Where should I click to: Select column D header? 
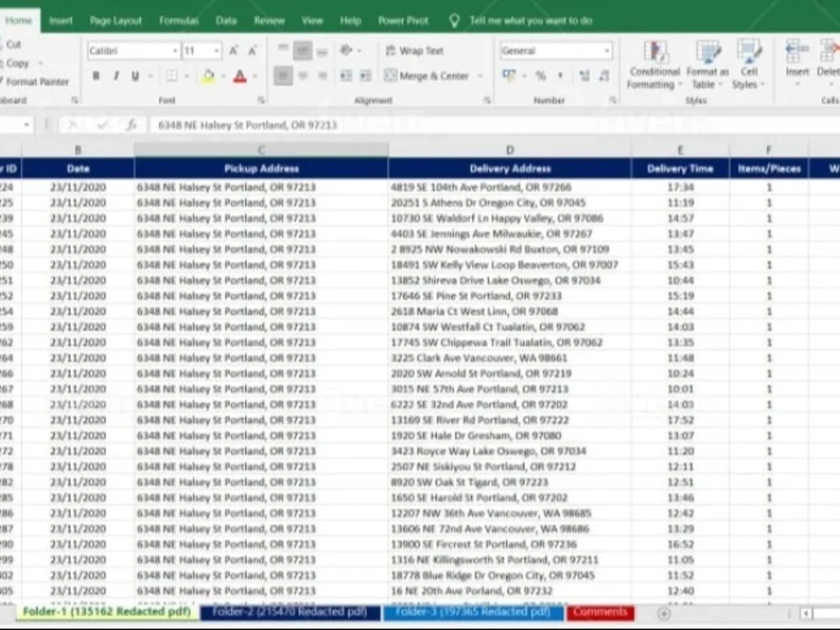click(x=510, y=150)
